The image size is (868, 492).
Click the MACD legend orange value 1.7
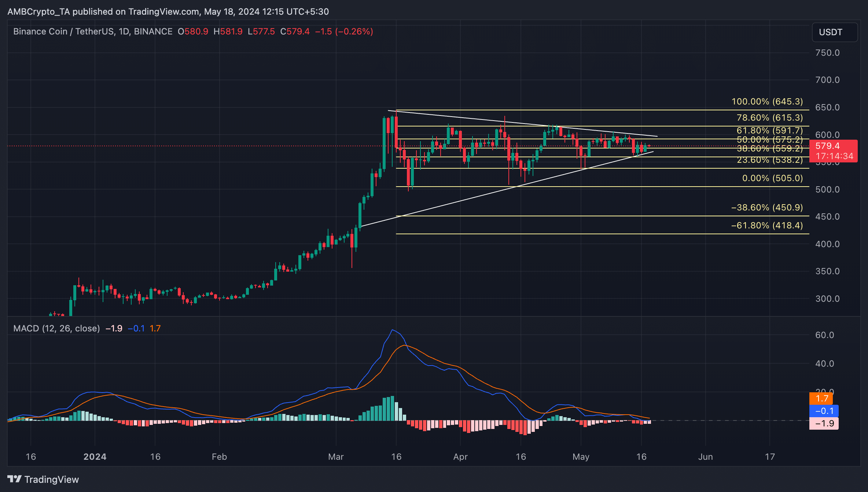click(155, 328)
